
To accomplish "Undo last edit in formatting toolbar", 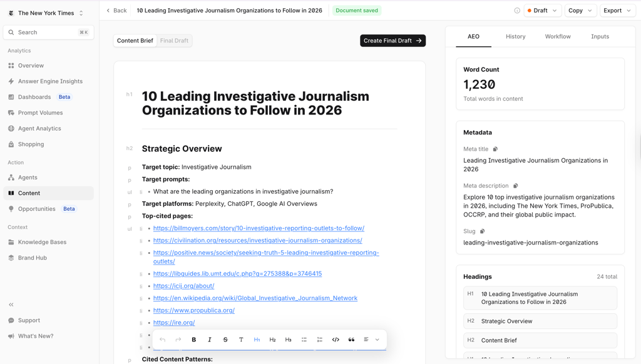I will point(163,340).
